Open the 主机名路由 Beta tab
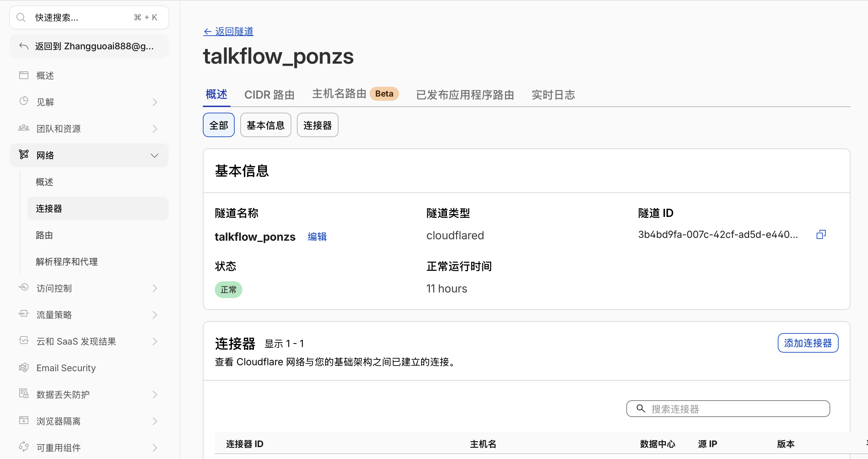868x459 pixels. [x=355, y=94]
